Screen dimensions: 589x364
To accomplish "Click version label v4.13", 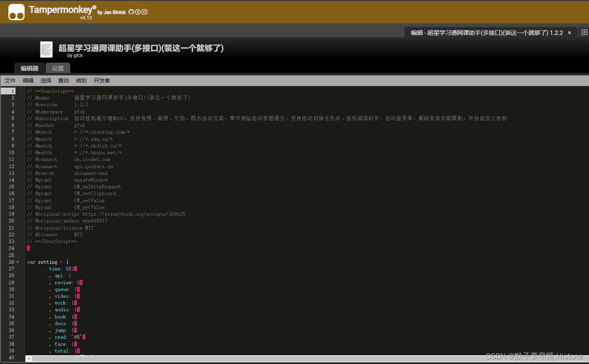I will (x=86, y=18).
